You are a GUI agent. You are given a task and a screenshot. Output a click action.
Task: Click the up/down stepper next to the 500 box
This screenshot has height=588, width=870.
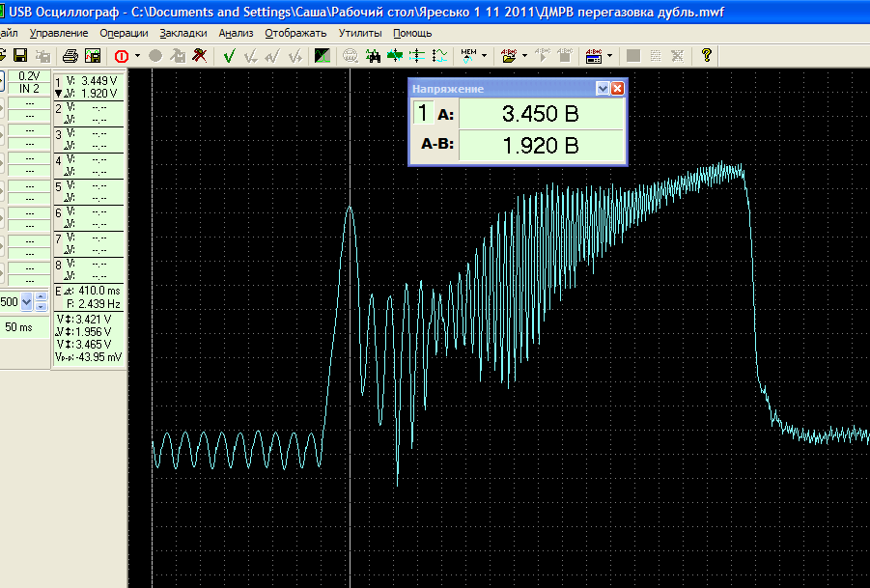[42, 302]
